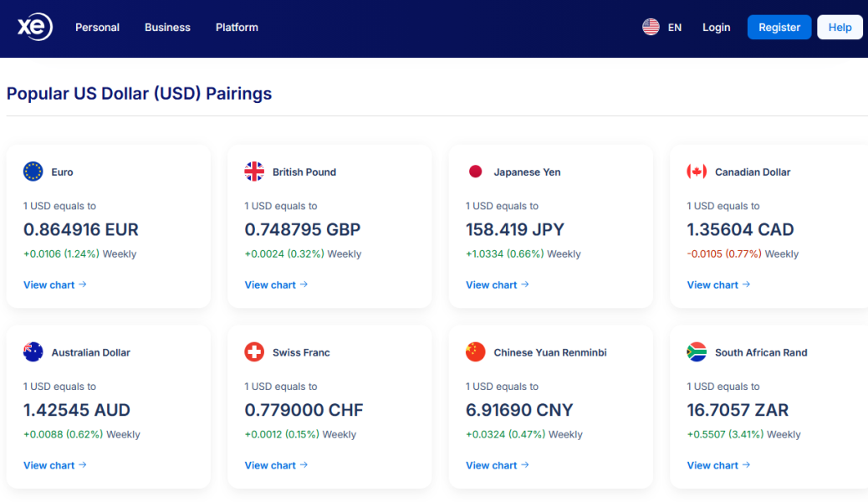Click the British Pound flag icon
Screen dimensions: 868x502
[254, 172]
